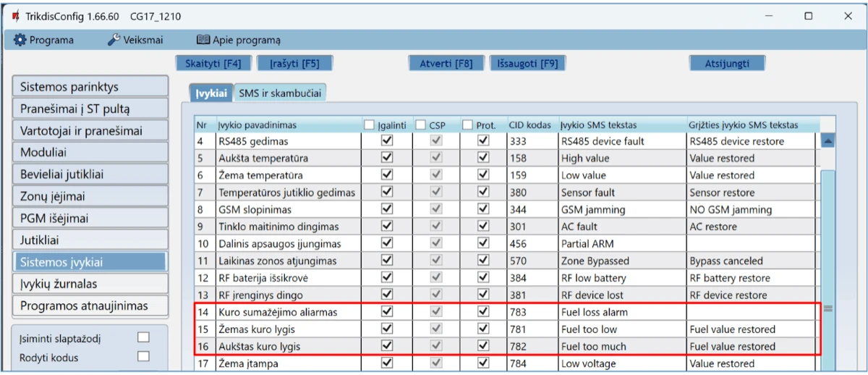The height and width of the screenshot is (375, 868).
Task: Click the Skaityti [F4] button
Action: [213, 63]
